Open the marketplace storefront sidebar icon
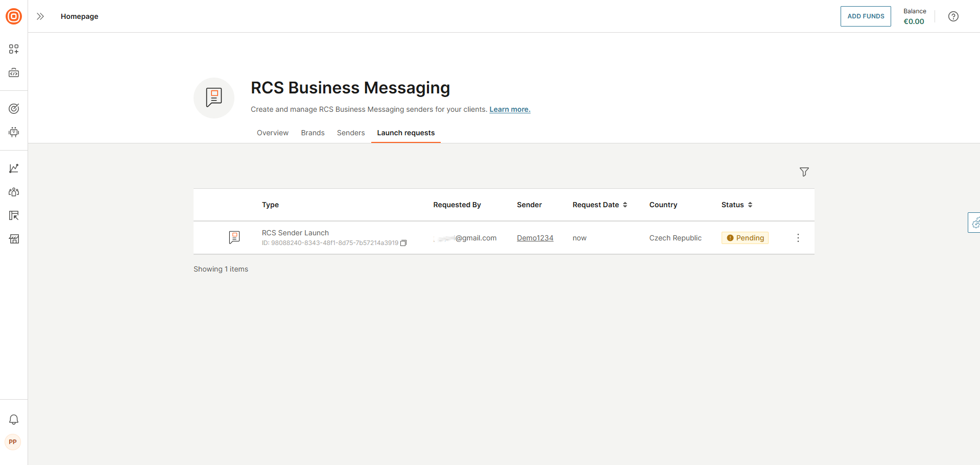 [14, 239]
